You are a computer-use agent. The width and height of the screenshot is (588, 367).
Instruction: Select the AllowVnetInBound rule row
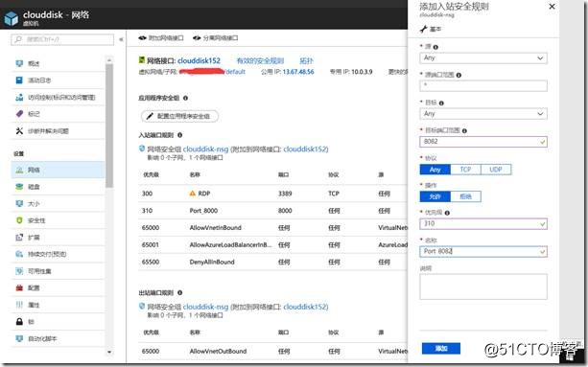pos(273,228)
